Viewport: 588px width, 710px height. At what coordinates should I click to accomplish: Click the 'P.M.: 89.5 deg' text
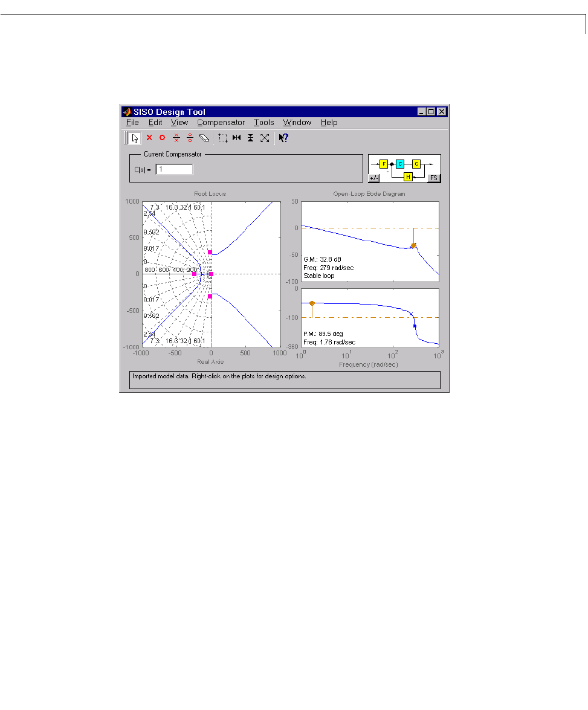[x=323, y=334]
